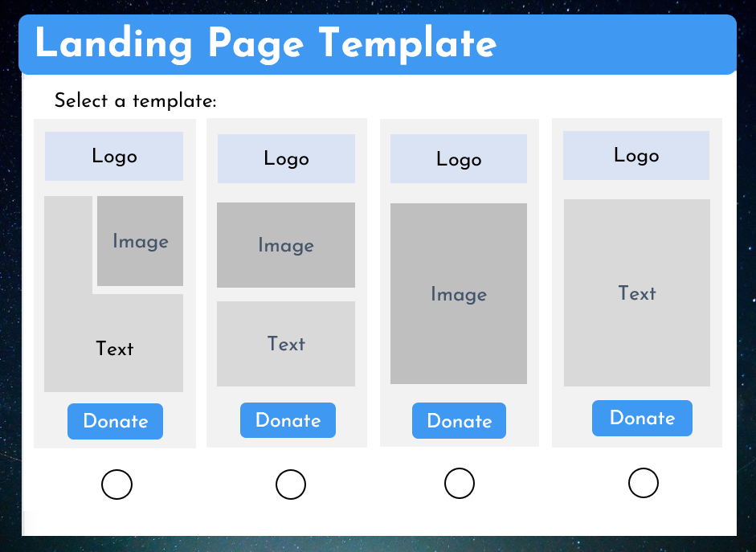
Task: Click Donate button in second template
Action: [x=288, y=420]
